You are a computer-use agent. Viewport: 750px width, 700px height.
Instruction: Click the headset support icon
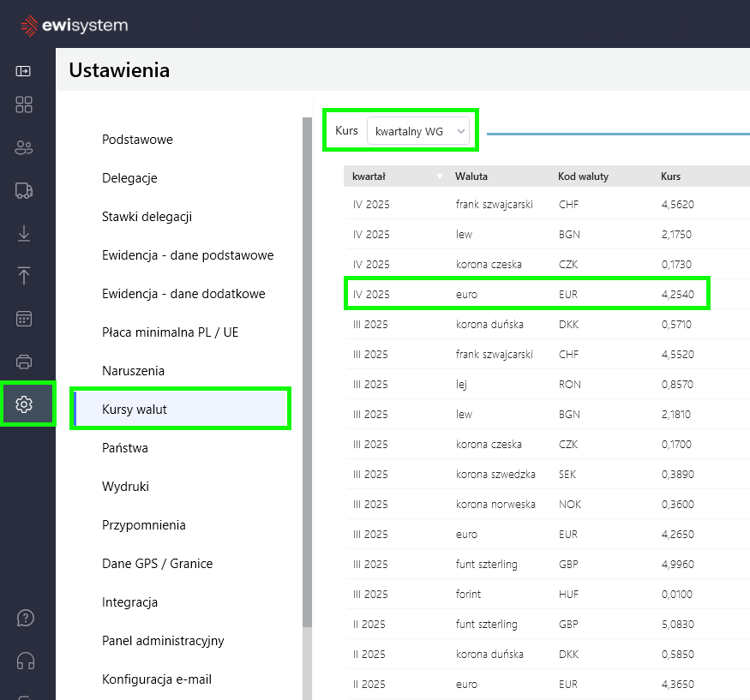click(26, 661)
